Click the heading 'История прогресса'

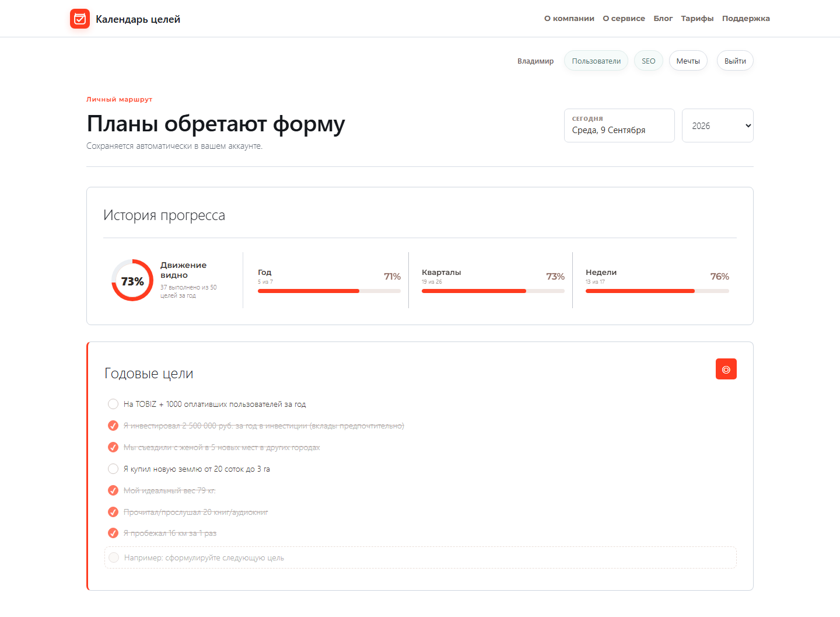pos(164,215)
